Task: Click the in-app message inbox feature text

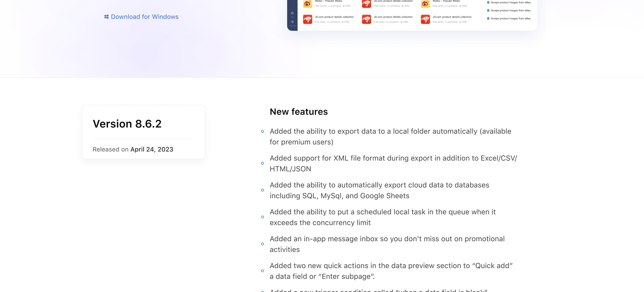Action: click(x=387, y=244)
